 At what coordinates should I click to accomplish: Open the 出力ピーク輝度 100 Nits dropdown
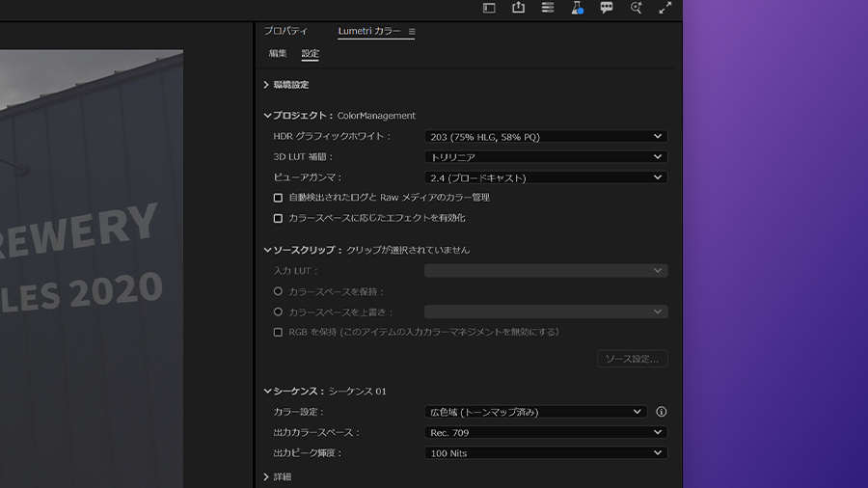coord(546,453)
